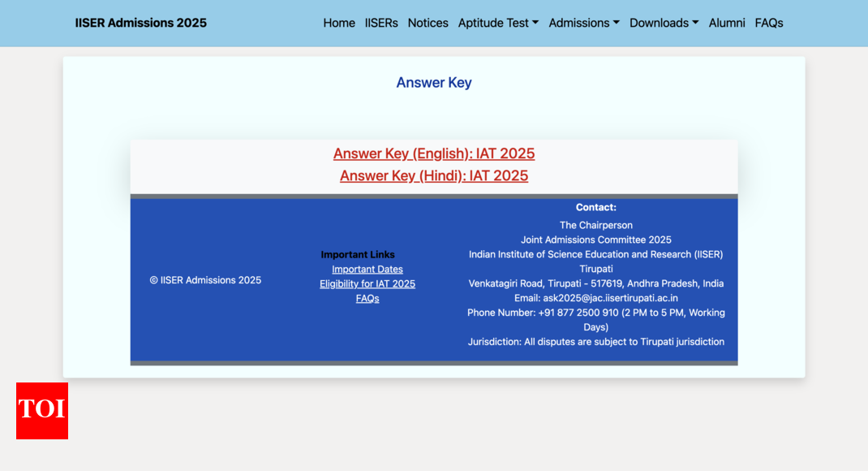
Task: Click FAQs link under Important Links
Action: click(367, 298)
